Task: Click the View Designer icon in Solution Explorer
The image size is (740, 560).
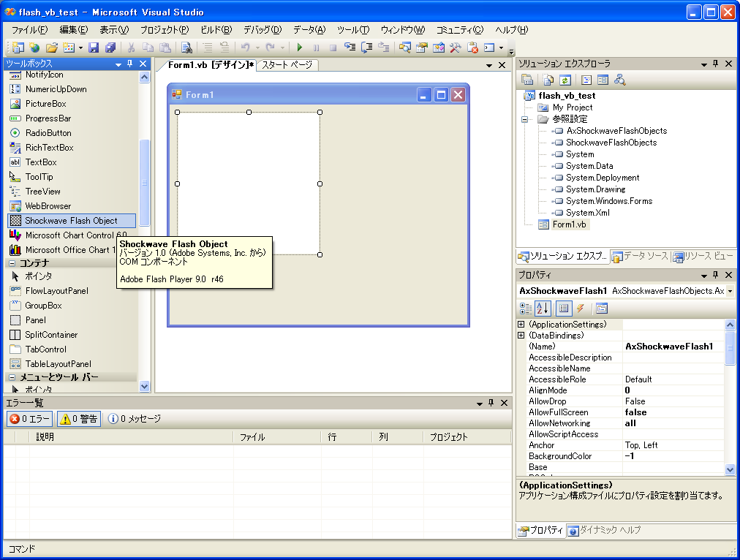Action: click(603, 80)
